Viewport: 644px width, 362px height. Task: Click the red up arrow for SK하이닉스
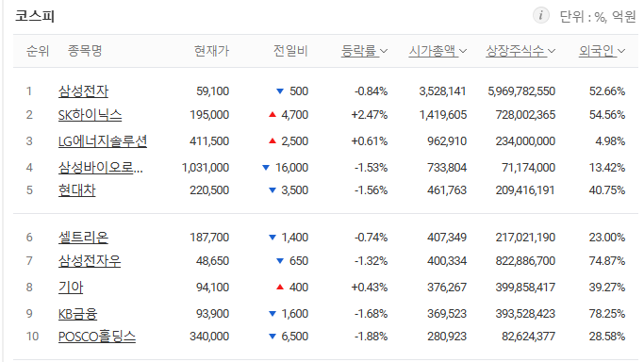click(272, 115)
